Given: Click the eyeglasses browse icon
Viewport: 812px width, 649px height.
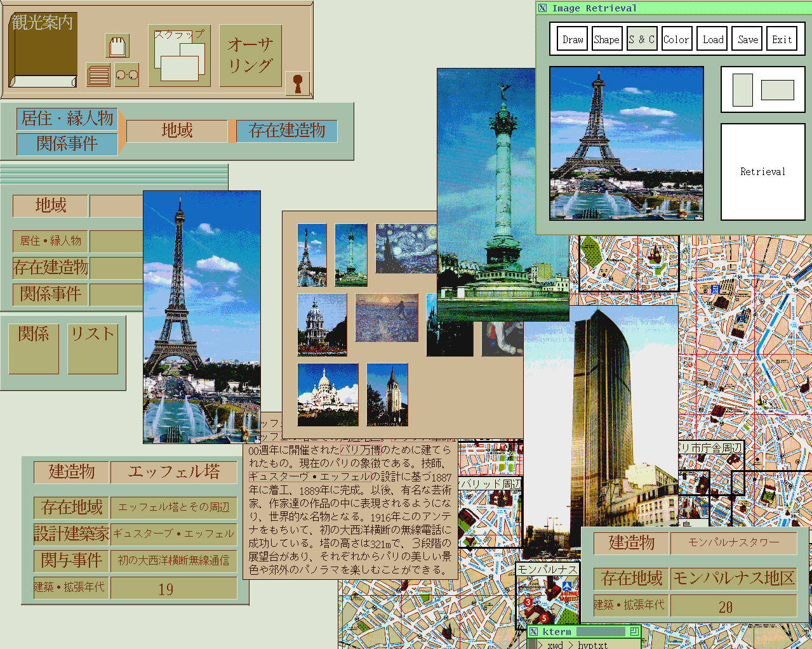Looking at the screenshot, I should [x=127, y=75].
